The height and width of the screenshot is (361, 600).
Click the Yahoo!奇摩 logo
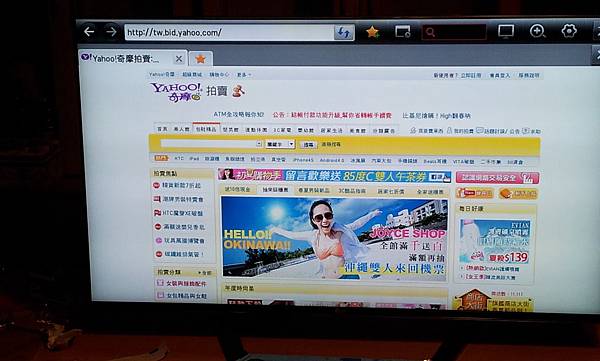click(x=176, y=92)
